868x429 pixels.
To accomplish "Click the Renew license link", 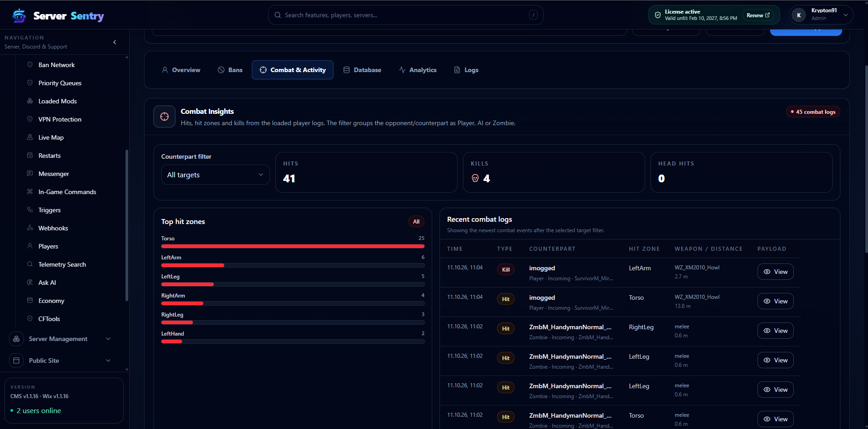I will (758, 15).
